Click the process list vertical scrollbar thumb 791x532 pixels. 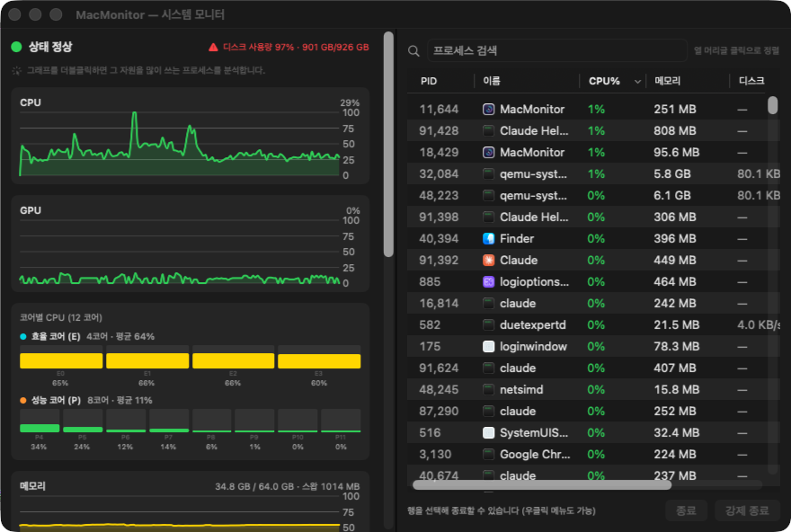[772, 105]
